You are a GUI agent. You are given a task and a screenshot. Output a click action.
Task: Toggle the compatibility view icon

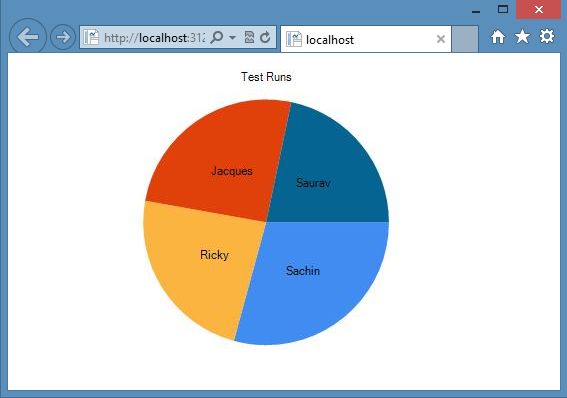pyautogui.click(x=249, y=37)
